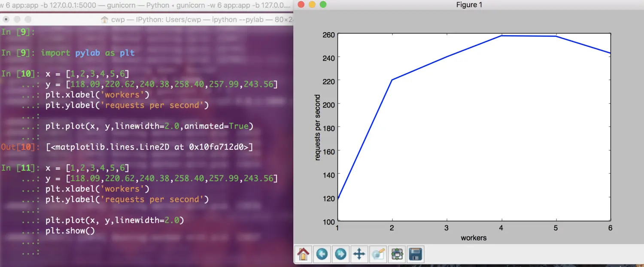Click 'import pylab as plt' line

pos(88,53)
